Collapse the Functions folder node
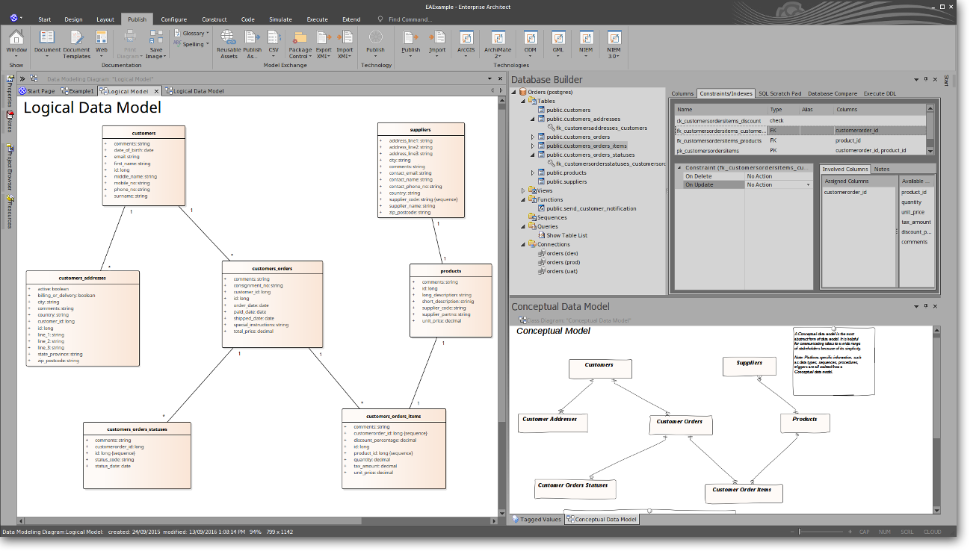Viewport: 979px width, 560px height. (x=523, y=199)
